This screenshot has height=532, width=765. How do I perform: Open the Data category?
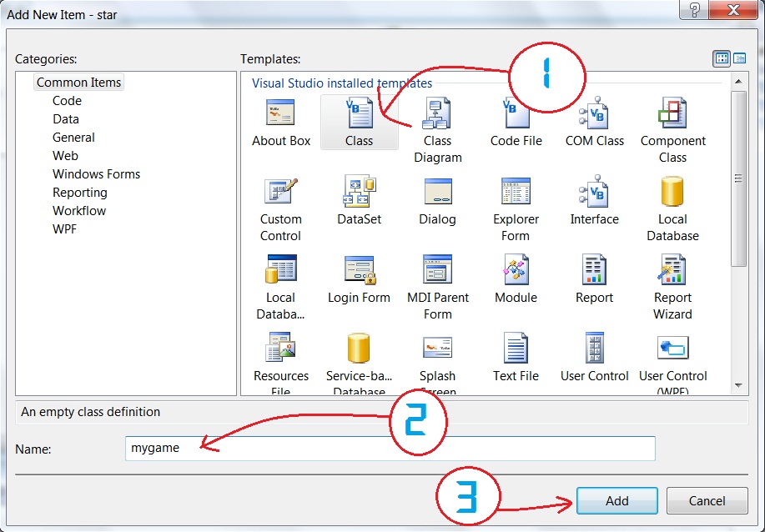pyautogui.click(x=66, y=119)
